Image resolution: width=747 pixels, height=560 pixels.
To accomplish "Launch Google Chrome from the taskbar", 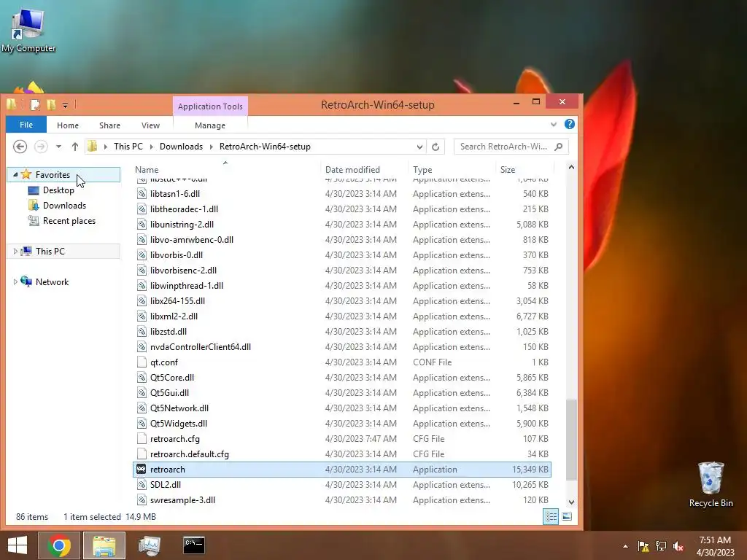I will tap(59, 545).
